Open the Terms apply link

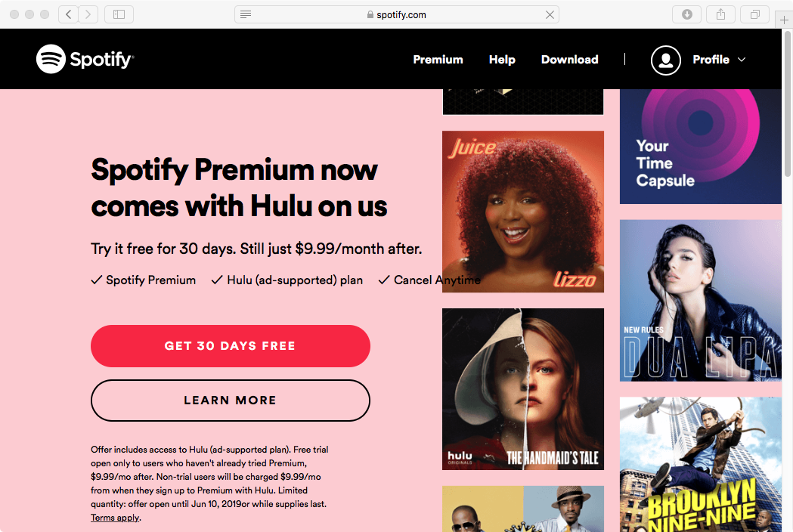coord(115,518)
